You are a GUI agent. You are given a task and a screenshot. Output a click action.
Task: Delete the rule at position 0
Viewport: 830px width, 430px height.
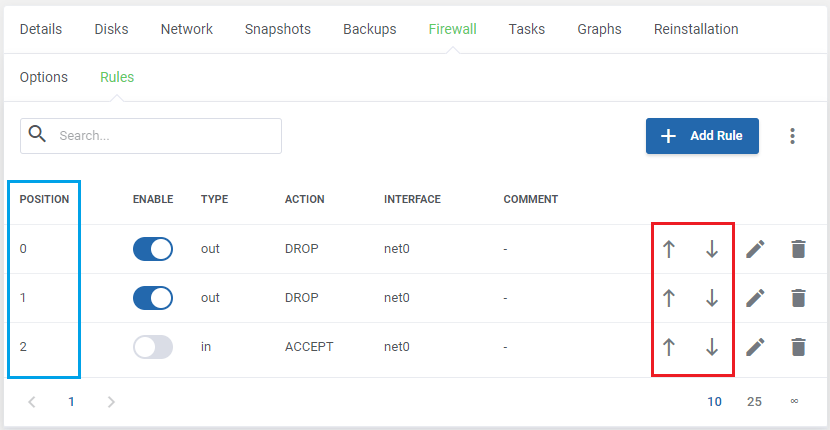(798, 249)
